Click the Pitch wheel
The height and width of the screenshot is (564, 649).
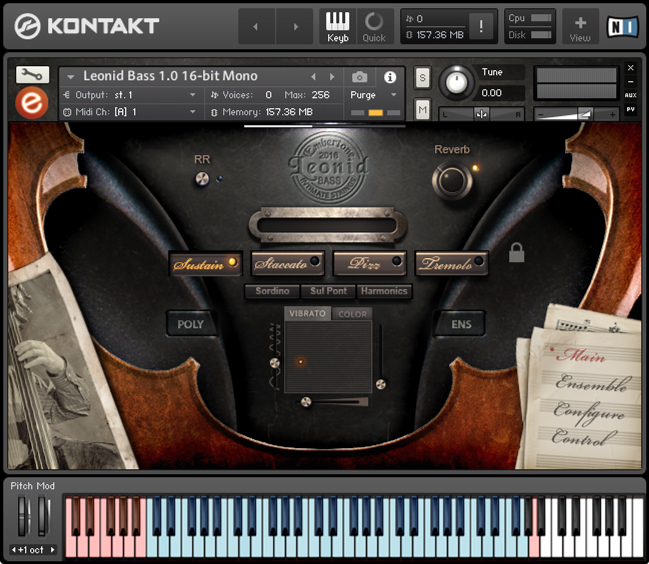pos(23,516)
